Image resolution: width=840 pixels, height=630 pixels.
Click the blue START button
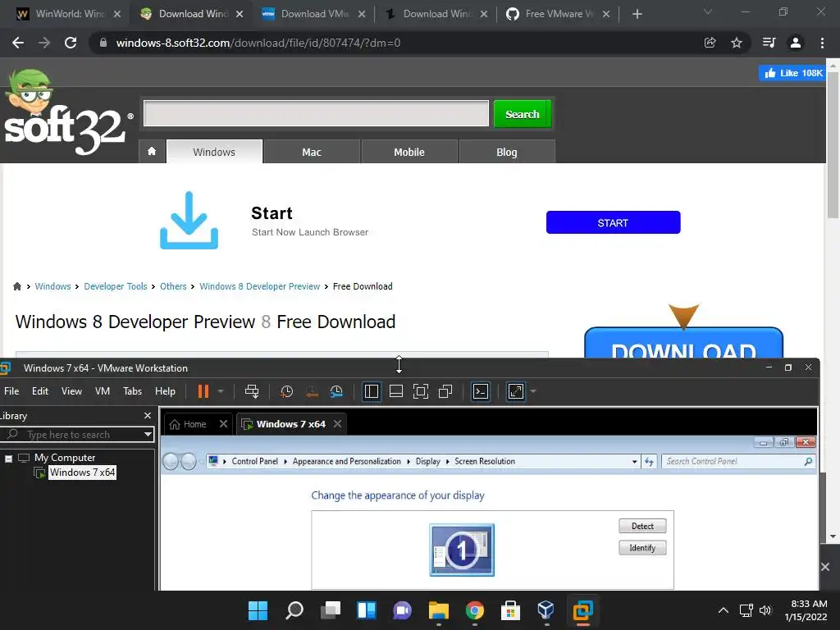click(x=613, y=223)
